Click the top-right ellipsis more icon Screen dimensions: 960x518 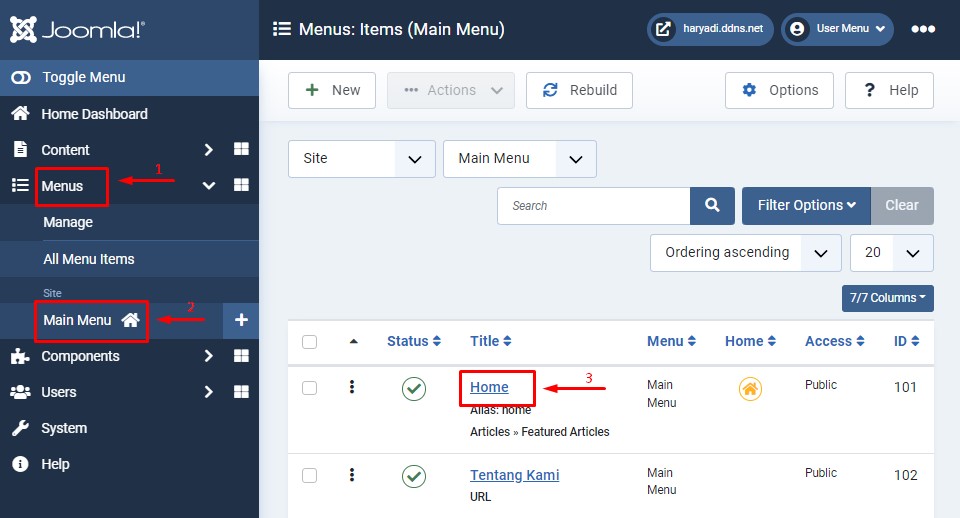922,30
